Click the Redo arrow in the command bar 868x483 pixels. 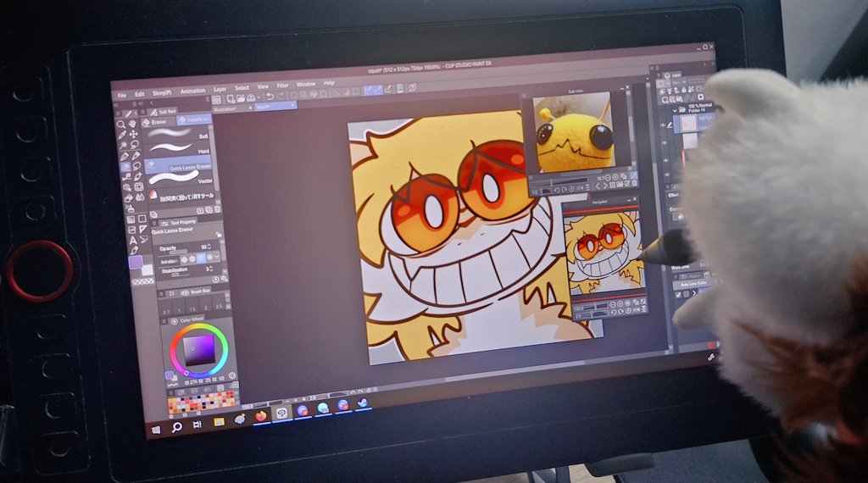pyautogui.click(x=280, y=97)
